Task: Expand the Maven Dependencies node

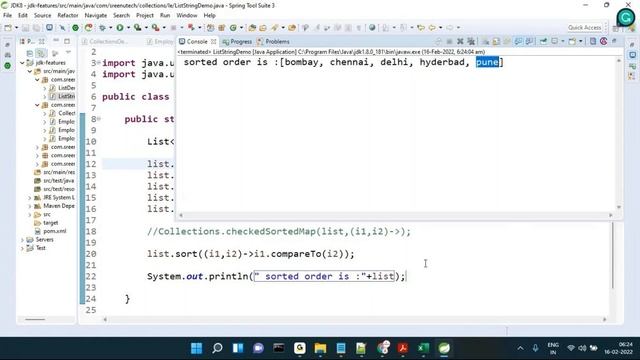Action: click(30, 206)
